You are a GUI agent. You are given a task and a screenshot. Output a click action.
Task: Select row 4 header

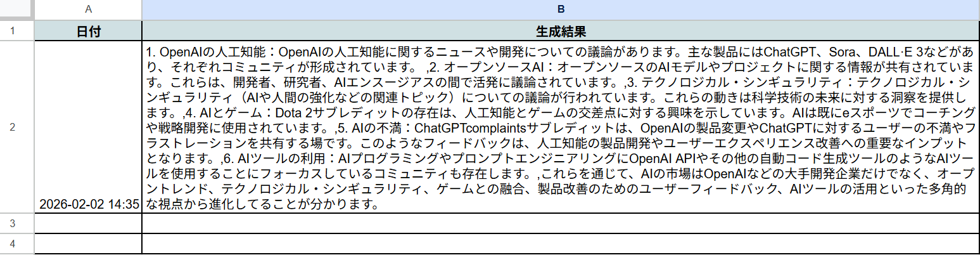pyautogui.click(x=13, y=244)
